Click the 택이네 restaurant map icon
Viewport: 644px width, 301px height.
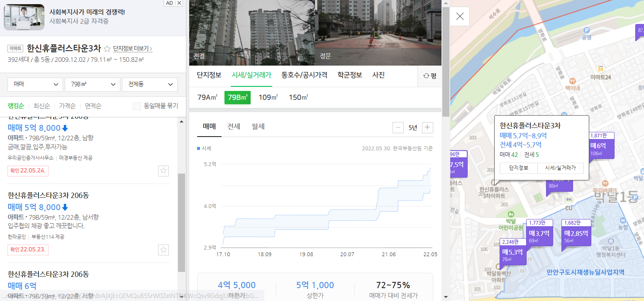(573, 81)
